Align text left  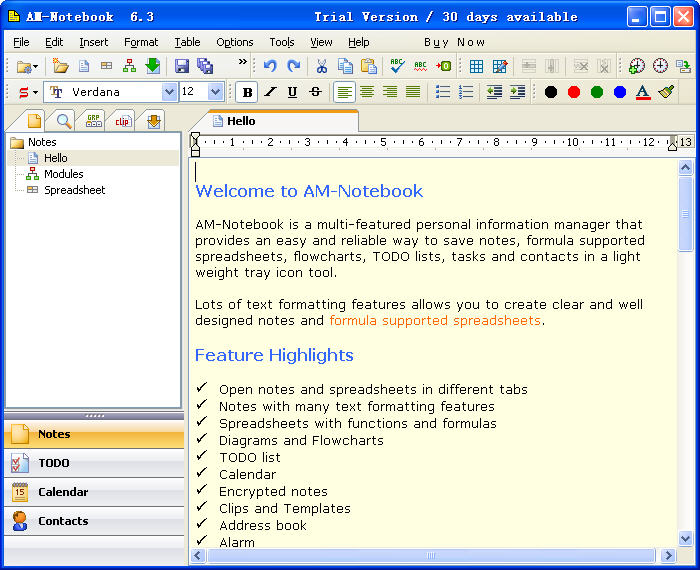click(x=344, y=92)
